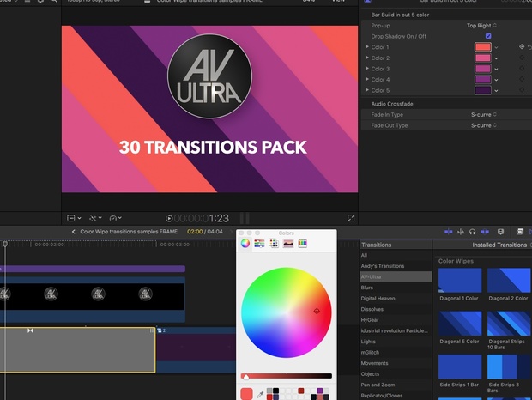Viewport: 532px width, 400px height.
Task: Toggle full screen viewer icon
Action: [351, 218]
